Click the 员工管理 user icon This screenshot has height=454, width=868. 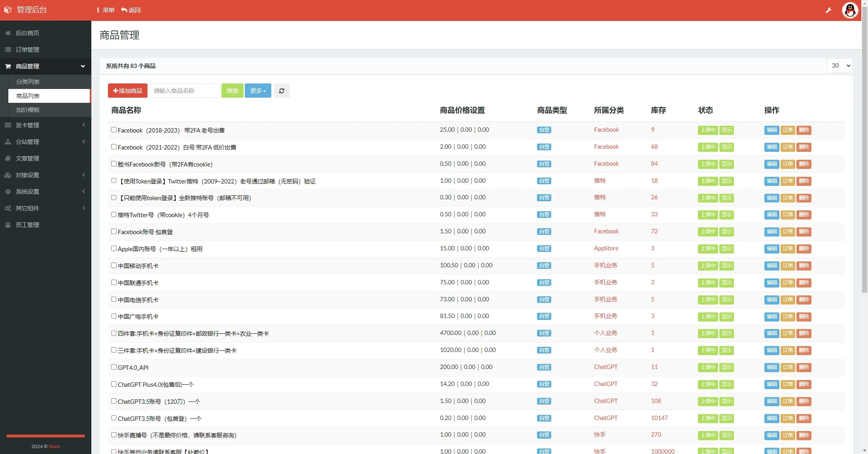coord(8,225)
